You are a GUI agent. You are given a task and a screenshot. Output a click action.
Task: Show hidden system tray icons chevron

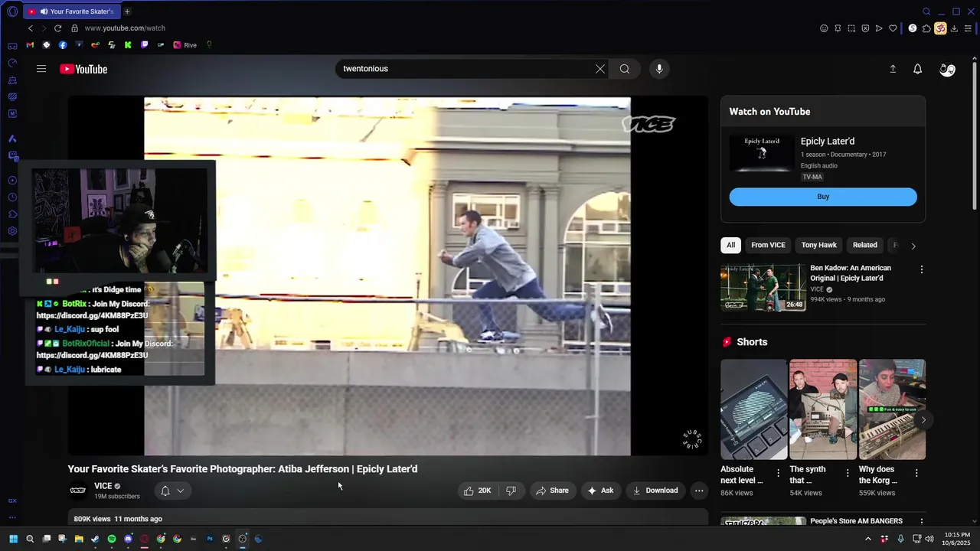[867, 539]
